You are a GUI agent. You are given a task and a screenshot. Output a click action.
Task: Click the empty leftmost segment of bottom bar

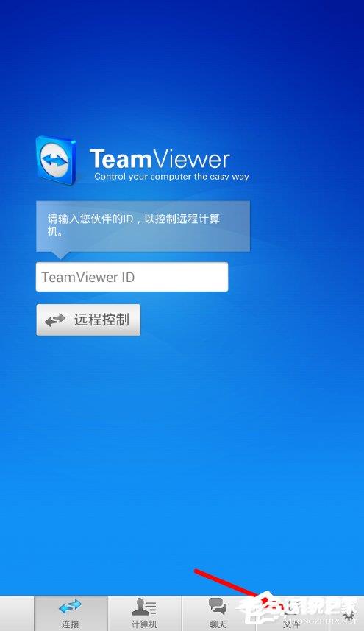click(17, 613)
